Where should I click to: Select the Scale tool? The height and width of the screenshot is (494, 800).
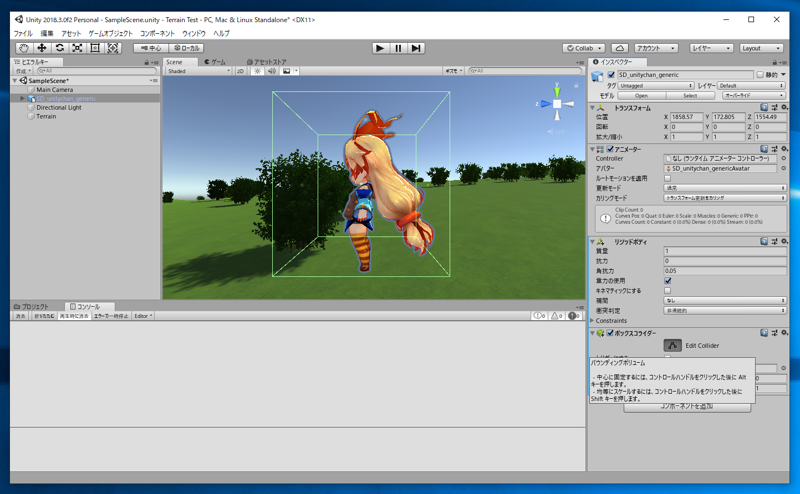[x=77, y=48]
